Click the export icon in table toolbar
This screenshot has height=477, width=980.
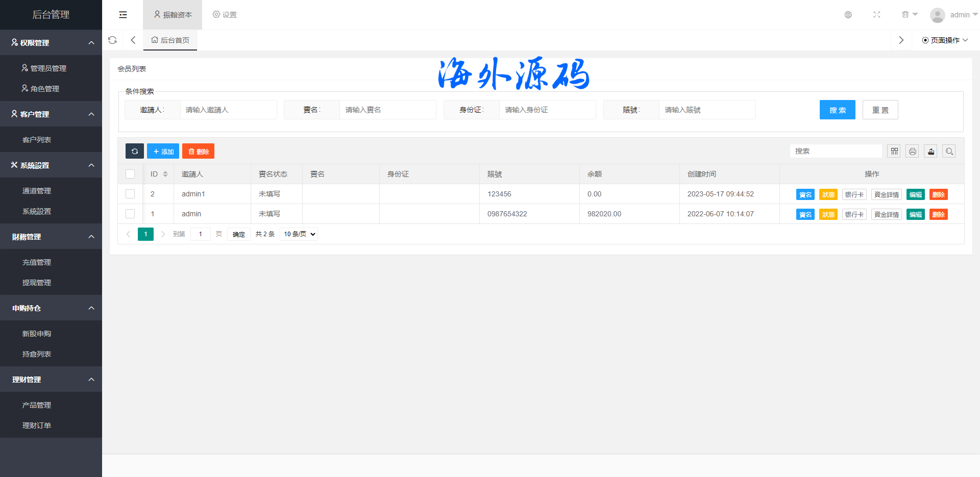coord(930,151)
